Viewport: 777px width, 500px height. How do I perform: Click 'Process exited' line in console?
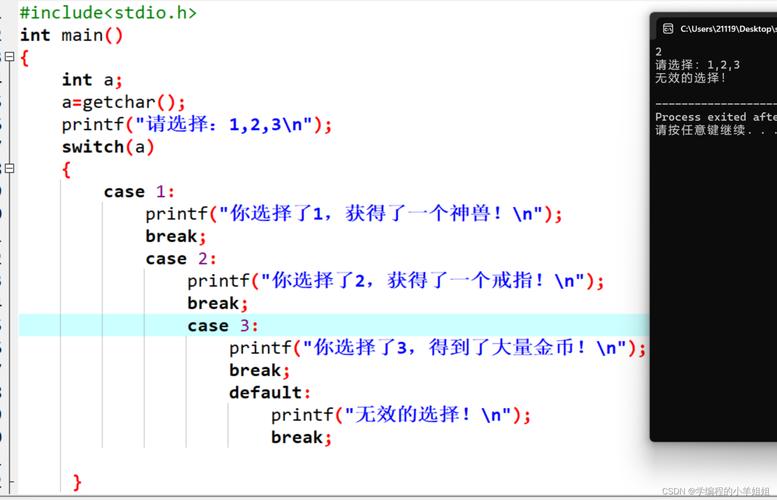click(716, 117)
